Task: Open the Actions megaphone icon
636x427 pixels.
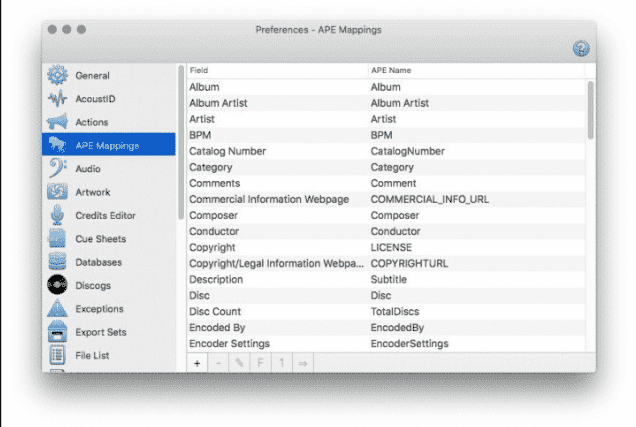Action: pos(57,122)
